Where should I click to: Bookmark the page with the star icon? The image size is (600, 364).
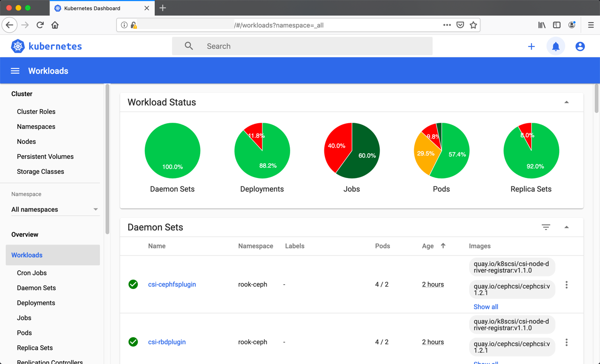coord(473,25)
